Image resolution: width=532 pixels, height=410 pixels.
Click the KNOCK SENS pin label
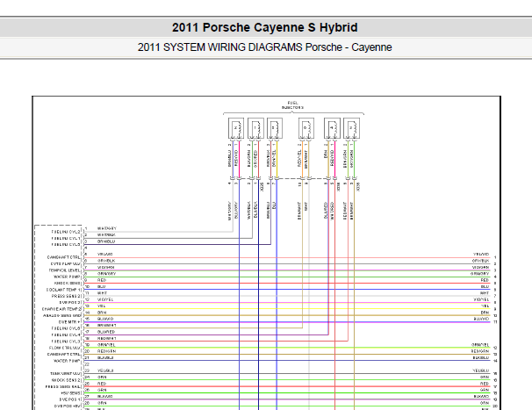(x=68, y=283)
